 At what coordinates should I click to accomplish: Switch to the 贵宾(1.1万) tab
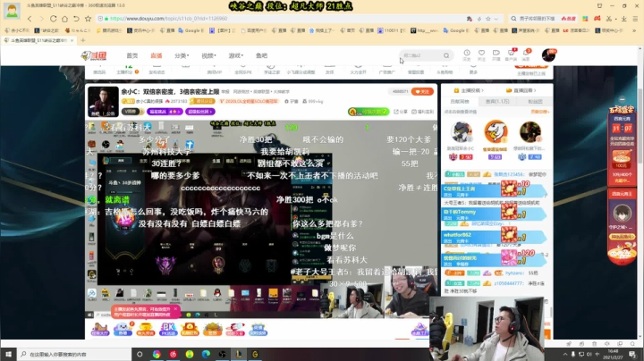click(x=497, y=101)
